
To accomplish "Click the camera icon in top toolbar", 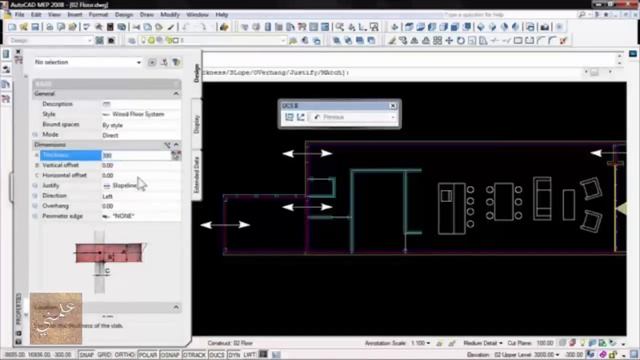I will point(544,27).
